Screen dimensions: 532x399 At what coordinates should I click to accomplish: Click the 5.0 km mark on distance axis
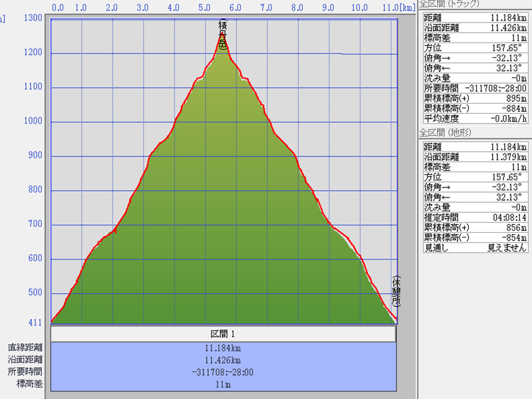click(x=205, y=8)
